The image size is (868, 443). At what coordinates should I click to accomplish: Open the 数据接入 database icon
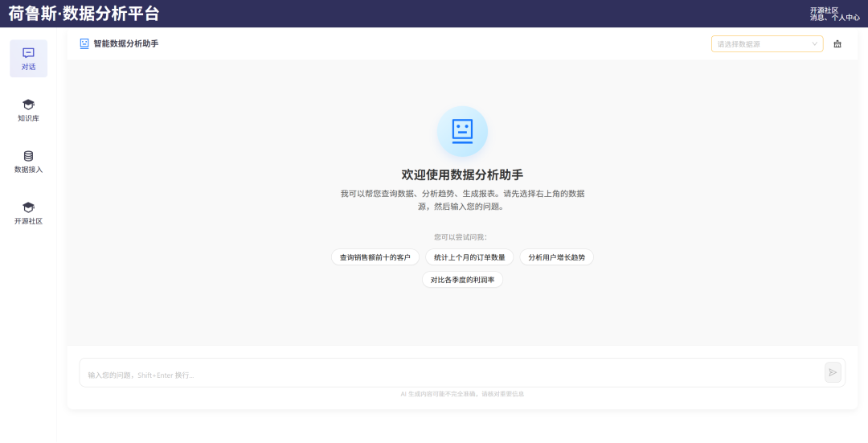pyautogui.click(x=28, y=156)
